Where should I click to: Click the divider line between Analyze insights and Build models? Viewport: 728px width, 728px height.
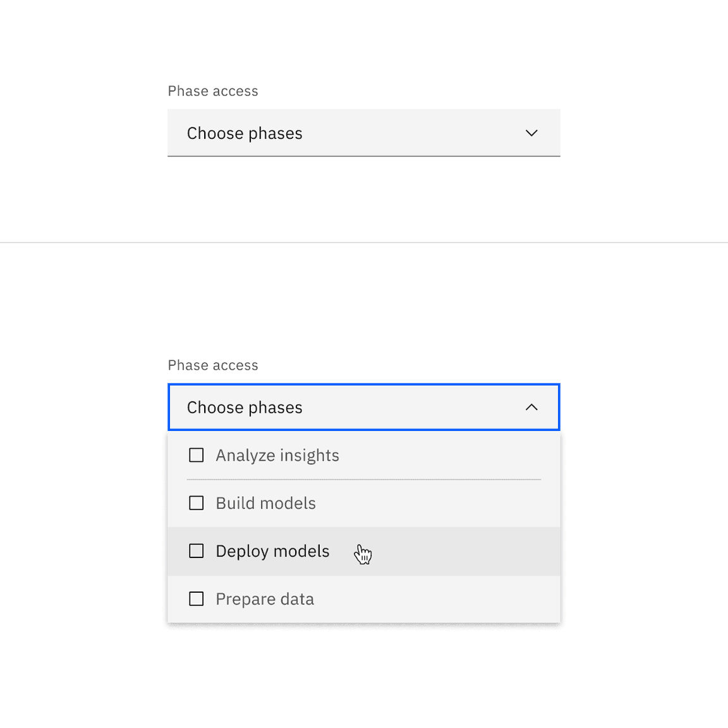(363, 479)
